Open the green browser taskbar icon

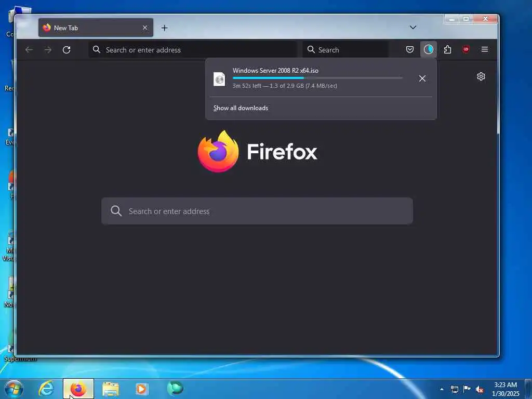tap(175, 388)
